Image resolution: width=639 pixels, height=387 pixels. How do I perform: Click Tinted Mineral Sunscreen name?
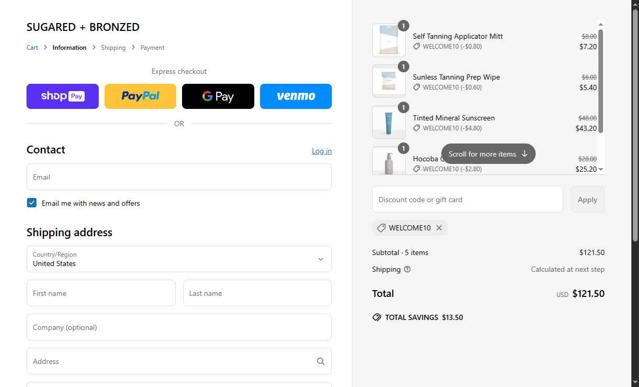click(x=454, y=118)
